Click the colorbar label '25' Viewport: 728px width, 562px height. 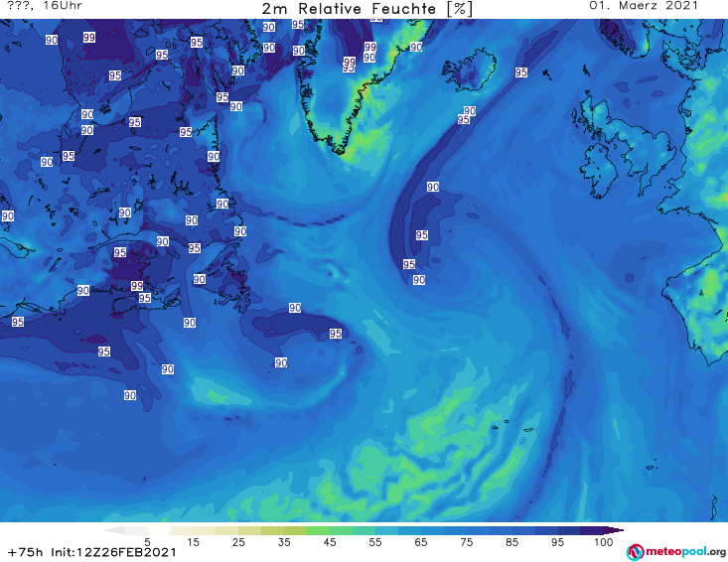238,542
